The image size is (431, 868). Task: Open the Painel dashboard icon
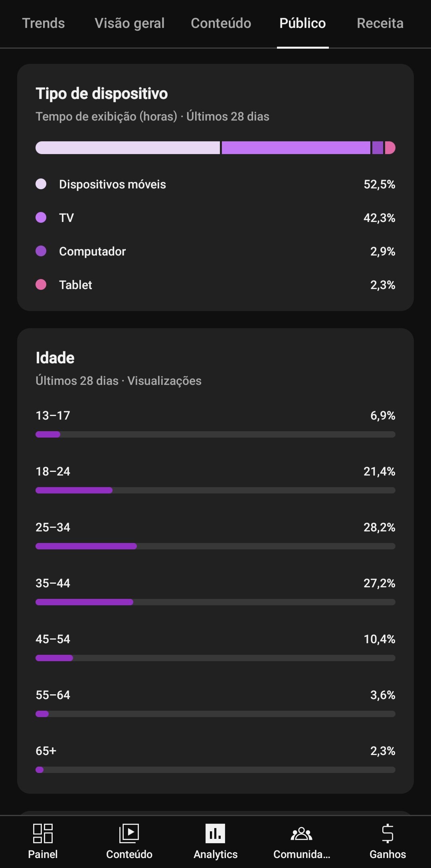(x=43, y=833)
